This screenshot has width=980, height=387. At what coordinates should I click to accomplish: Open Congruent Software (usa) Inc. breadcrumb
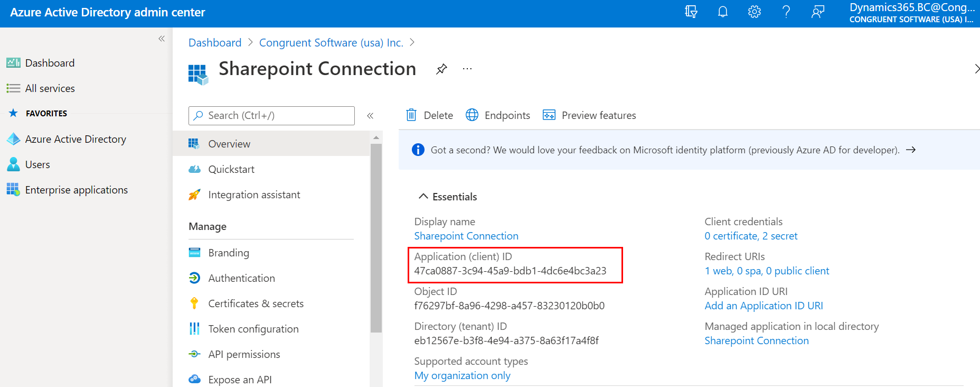(331, 43)
